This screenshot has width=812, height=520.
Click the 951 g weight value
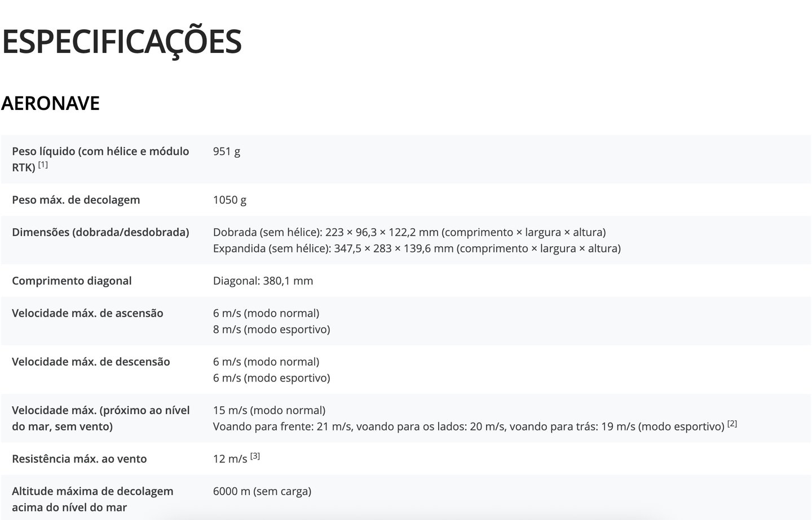(227, 151)
